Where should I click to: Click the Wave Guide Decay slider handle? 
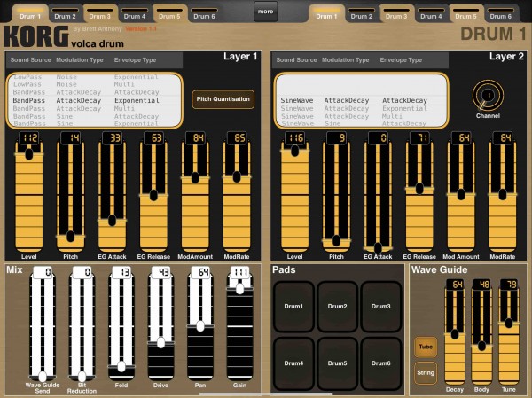(455, 334)
